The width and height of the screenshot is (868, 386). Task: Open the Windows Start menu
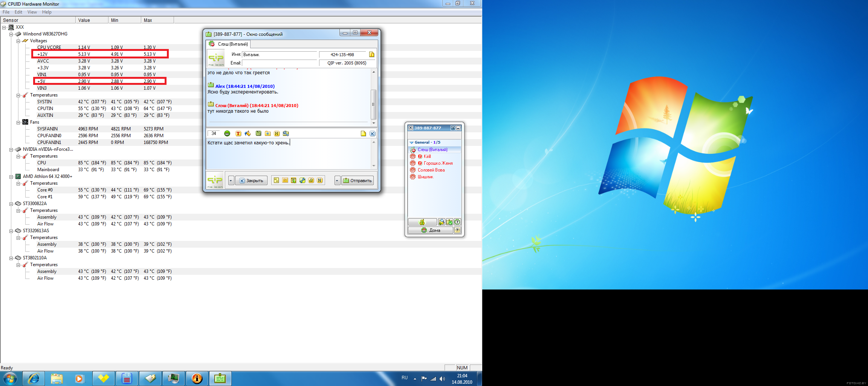pyautogui.click(x=10, y=378)
